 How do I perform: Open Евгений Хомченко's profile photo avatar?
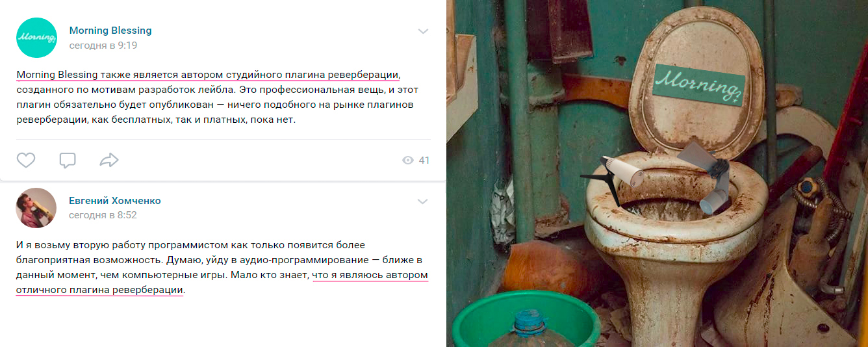36,208
